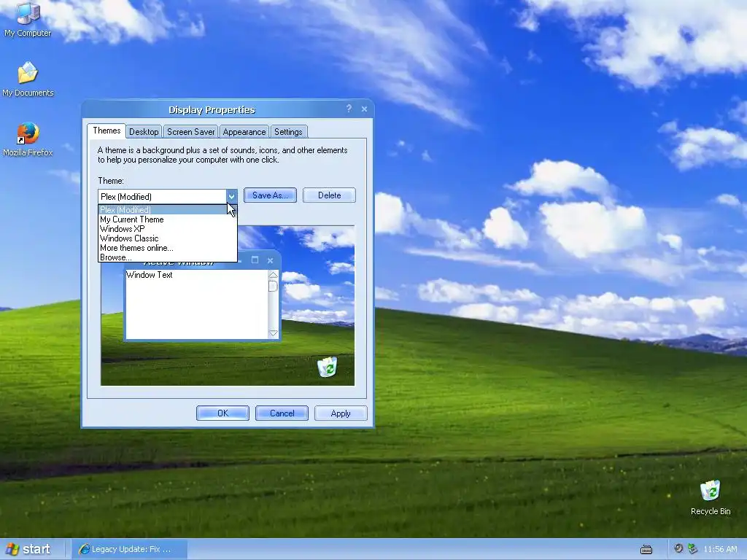The height and width of the screenshot is (560, 747).
Task: Choose Browse... in the theme list
Action: click(167, 257)
